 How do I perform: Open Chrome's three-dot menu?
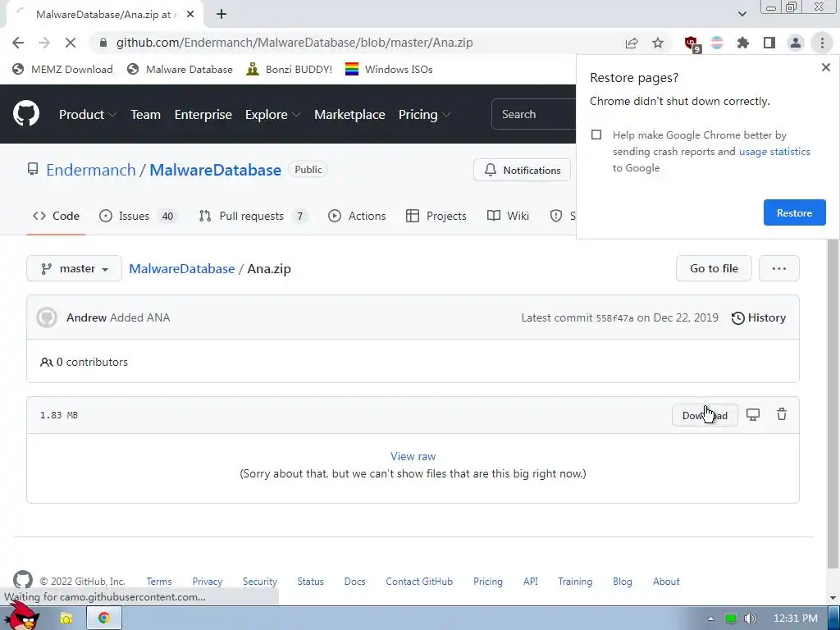(x=822, y=43)
